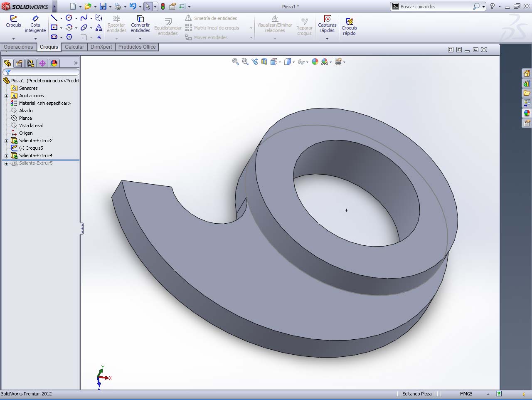Select the straight Slot sketch tool

(54, 37)
